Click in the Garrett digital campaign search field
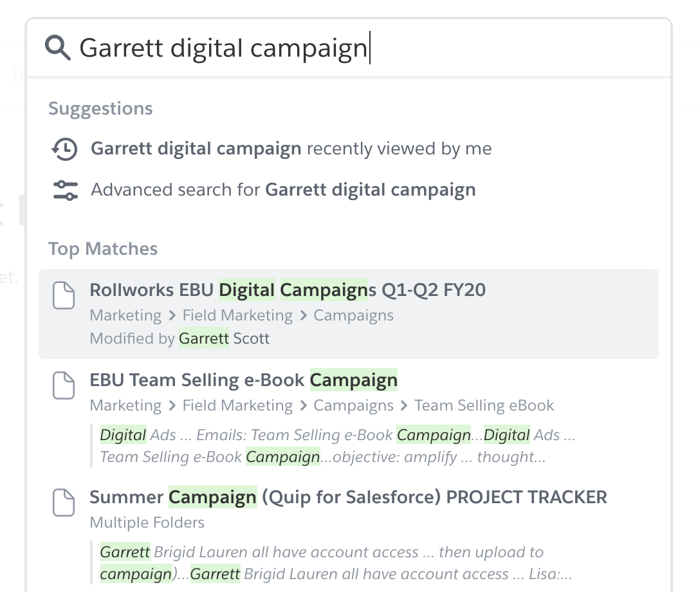700x592 pixels. point(348,48)
